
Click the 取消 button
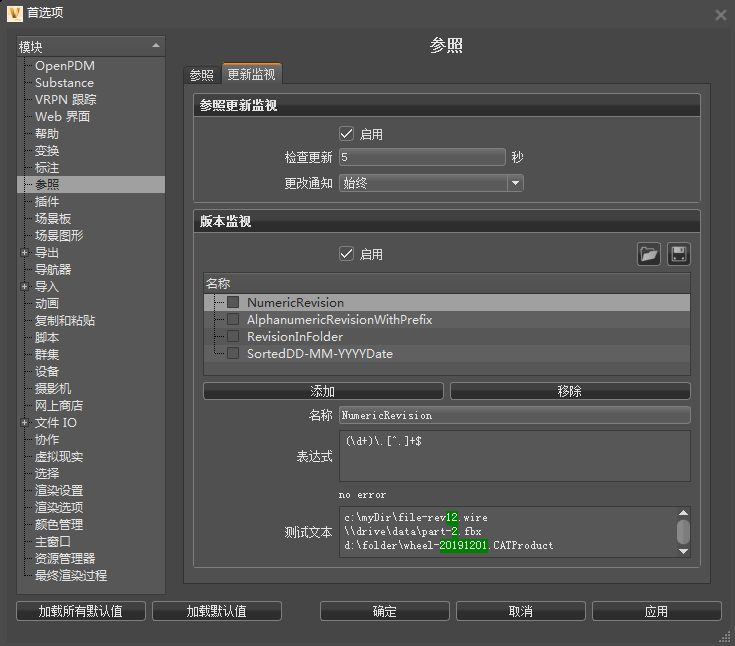tap(520, 611)
